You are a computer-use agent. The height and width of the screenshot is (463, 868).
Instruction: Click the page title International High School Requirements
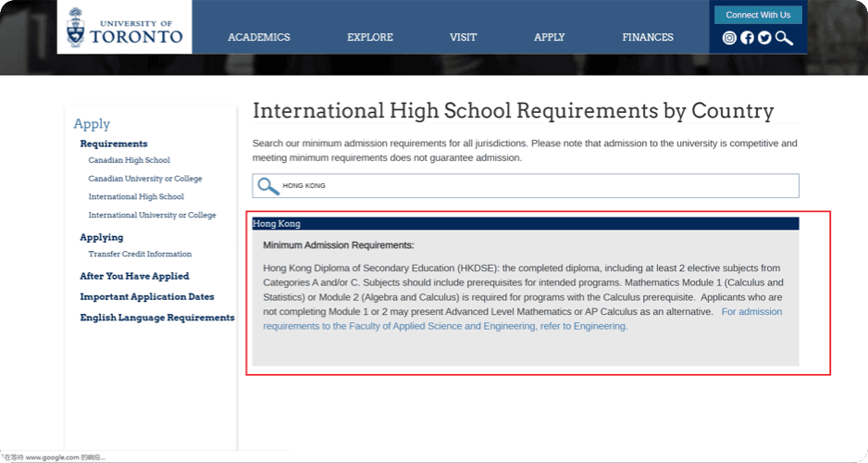click(514, 111)
